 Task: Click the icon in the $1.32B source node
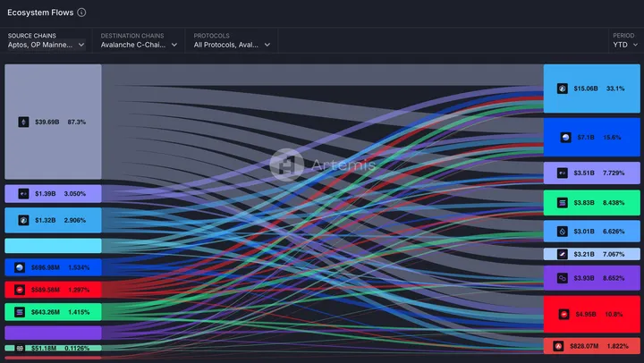[x=24, y=220]
